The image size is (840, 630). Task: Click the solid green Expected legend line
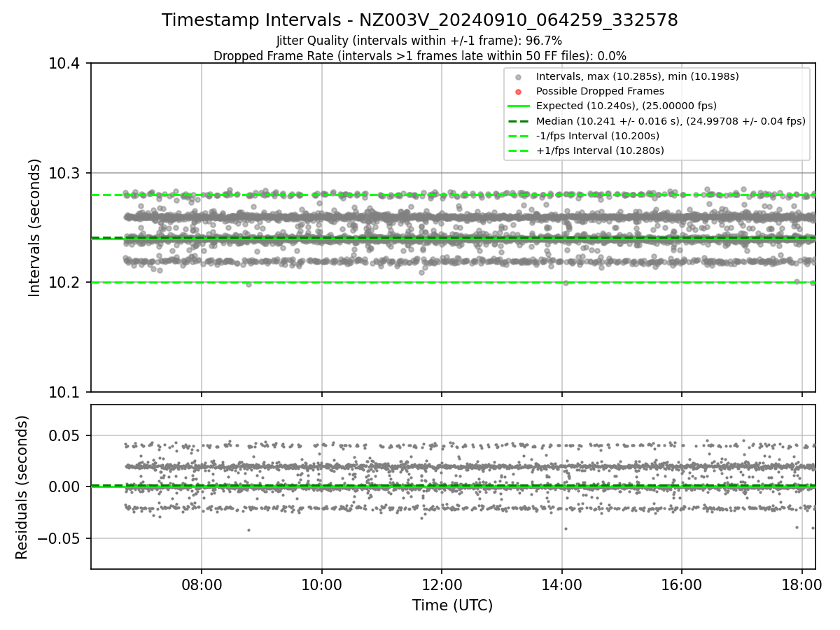(518, 106)
